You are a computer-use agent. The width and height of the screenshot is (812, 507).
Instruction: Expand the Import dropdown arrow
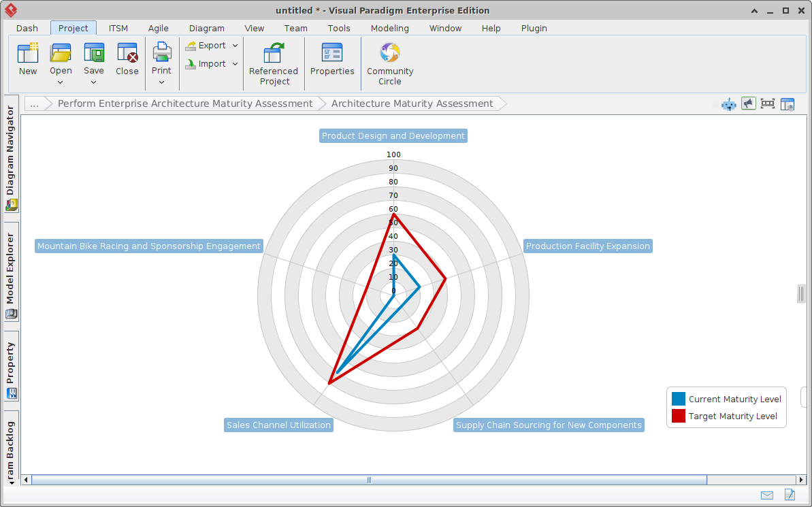pos(235,64)
